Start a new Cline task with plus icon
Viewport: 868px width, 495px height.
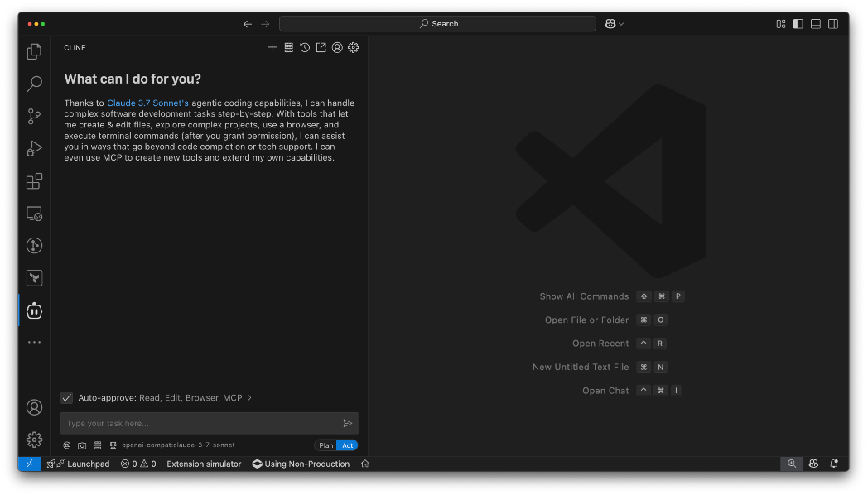point(272,48)
